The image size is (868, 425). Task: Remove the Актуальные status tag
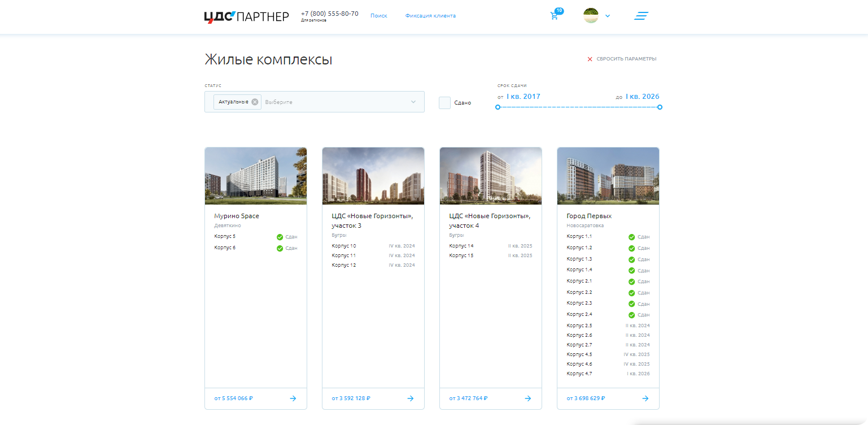255,102
